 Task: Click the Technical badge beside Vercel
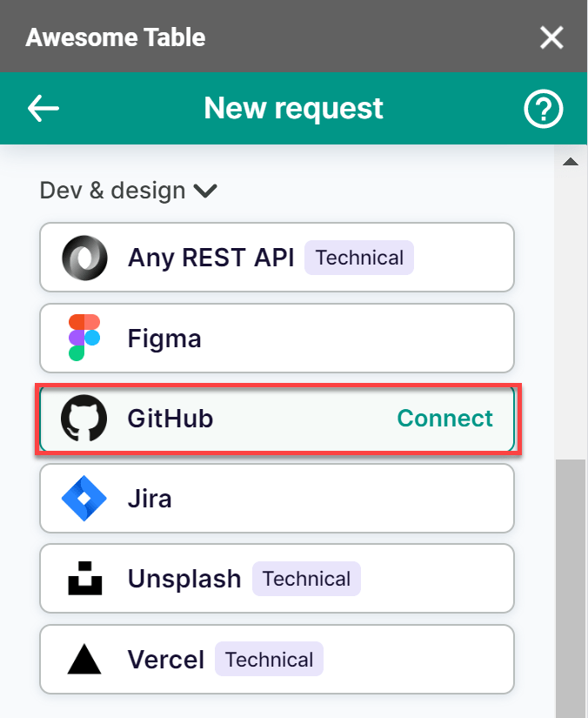(269, 659)
